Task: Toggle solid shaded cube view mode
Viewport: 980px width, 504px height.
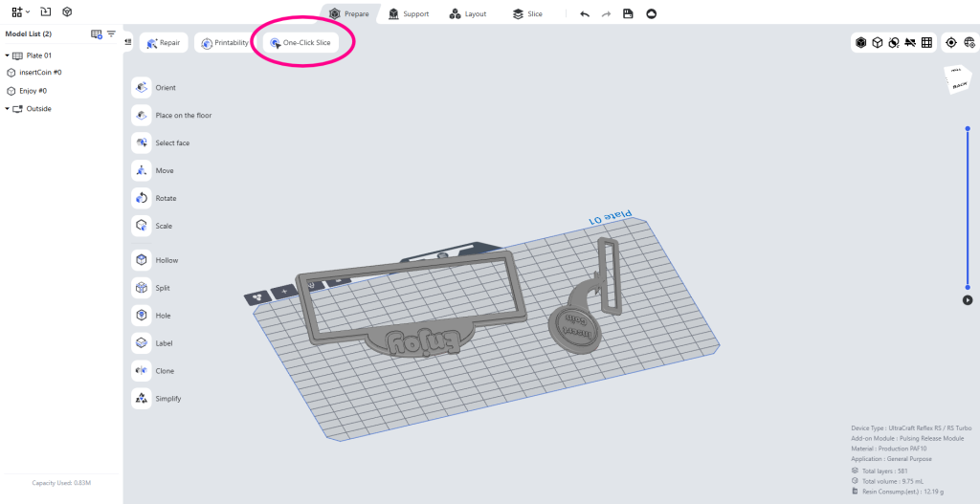Action: (860, 42)
